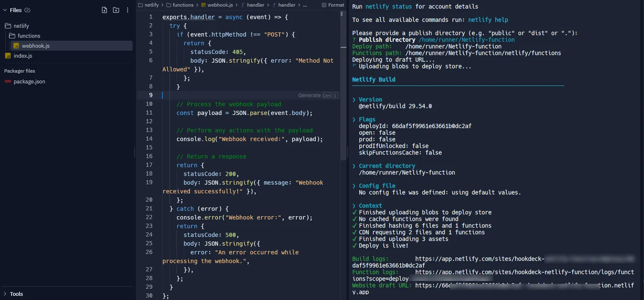Open package.json under Packager files
644x300 pixels.
tap(25, 81)
